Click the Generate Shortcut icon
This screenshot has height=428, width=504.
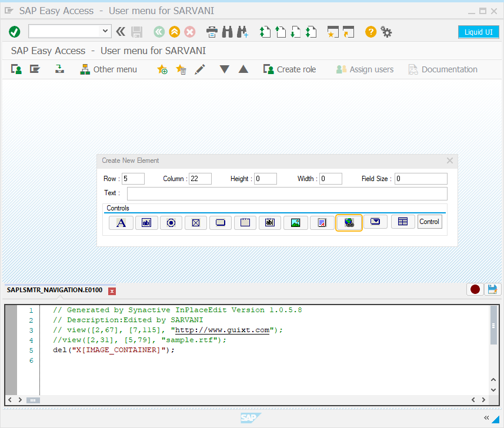tap(348, 32)
